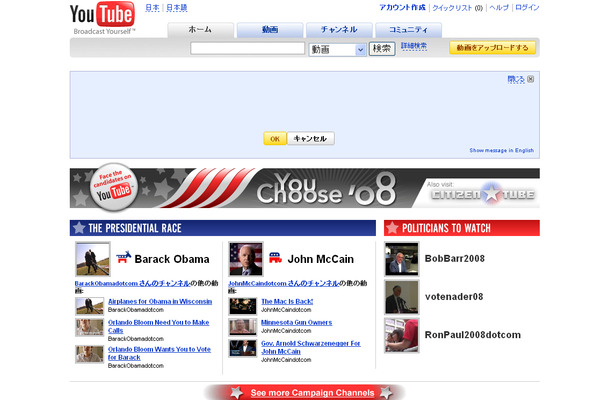Viewport: 610px width, 400px height.
Task: Click thumbnail for Orlando Bloom Wants You to Vote
Action: [x=89, y=354]
